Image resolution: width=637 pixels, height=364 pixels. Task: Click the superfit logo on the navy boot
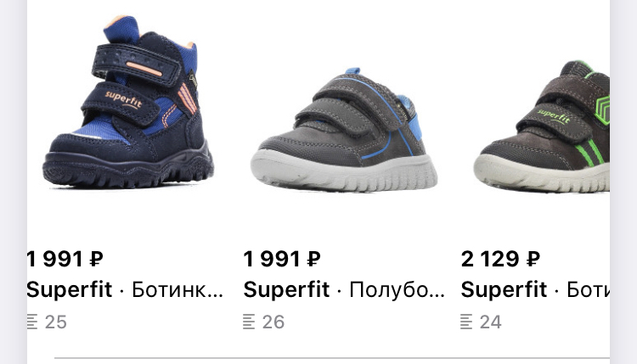click(123, 100)
